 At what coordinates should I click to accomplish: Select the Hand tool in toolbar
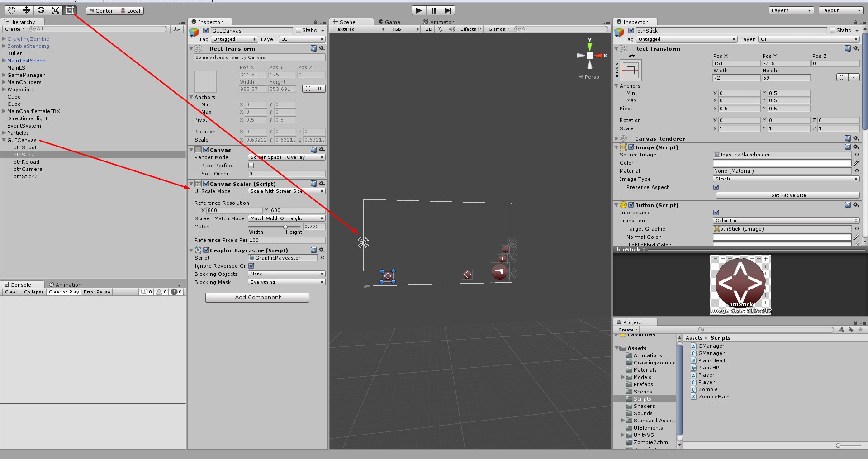point(12,10)
